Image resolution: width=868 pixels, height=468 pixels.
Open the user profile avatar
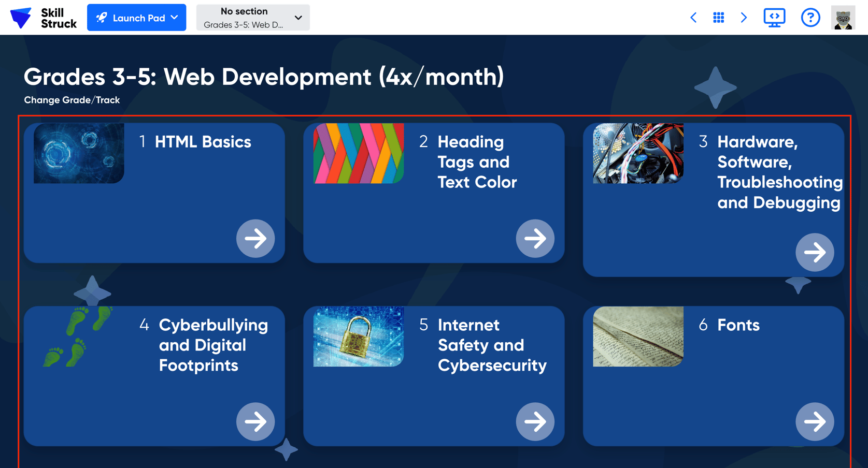(x=843, y=18)
